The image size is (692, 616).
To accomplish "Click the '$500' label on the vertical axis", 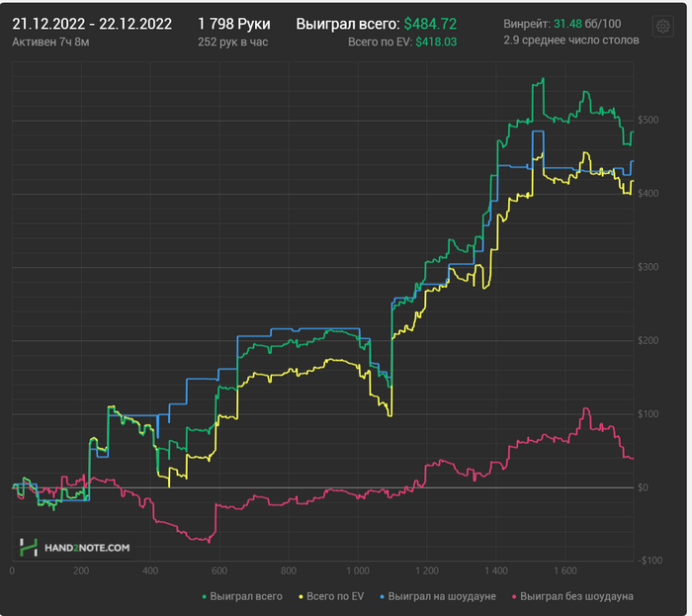I will [648, 120].
